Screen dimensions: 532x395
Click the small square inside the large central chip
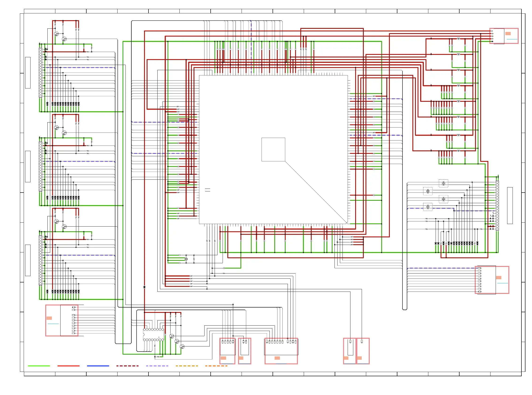273,149
